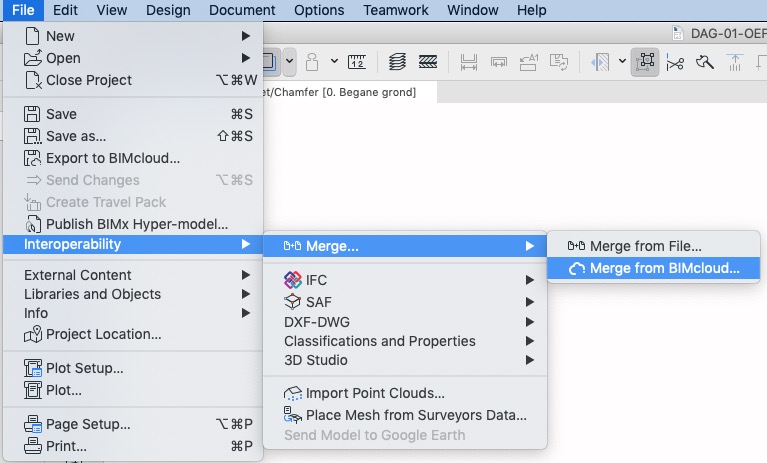Expand the Open submenu
This screenshot has height=463, width=767.
pyautogui.click(x=246, y=58)
